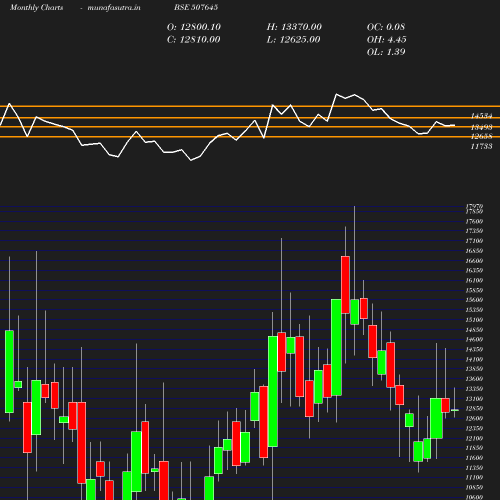
Task: Click the 14350 price axis label
Action: pyautogui.click(x=474, y=349)
